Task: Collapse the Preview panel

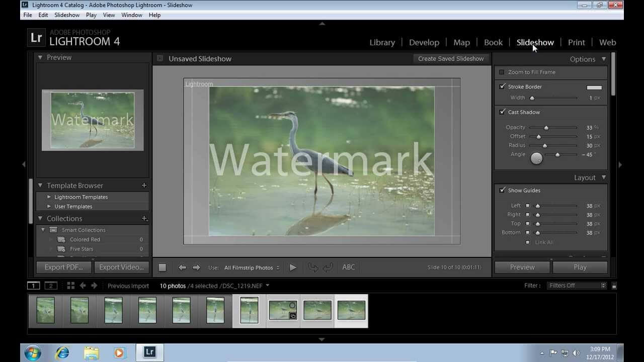Action: pyautogui.click(x=40, y=57)
